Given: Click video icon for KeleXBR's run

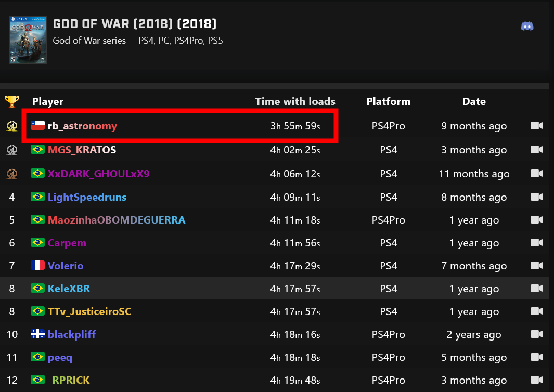Looking at the screenshot, I should click(x=537, y=289).
